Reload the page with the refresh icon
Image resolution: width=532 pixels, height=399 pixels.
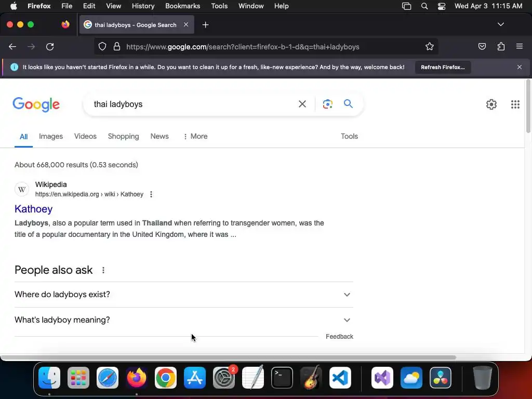pyautogui.click(x=50, y=47)
